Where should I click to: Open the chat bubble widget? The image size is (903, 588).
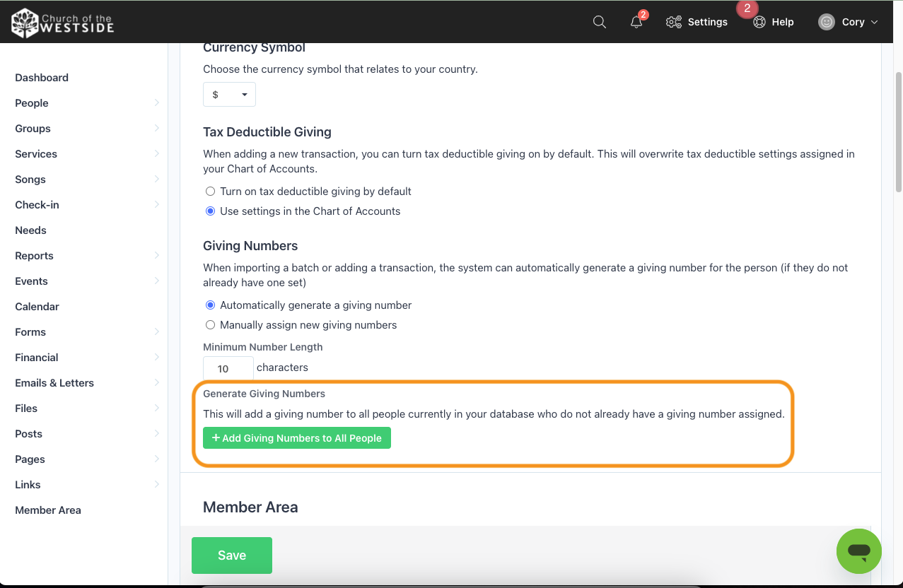(x=858, y=551)
